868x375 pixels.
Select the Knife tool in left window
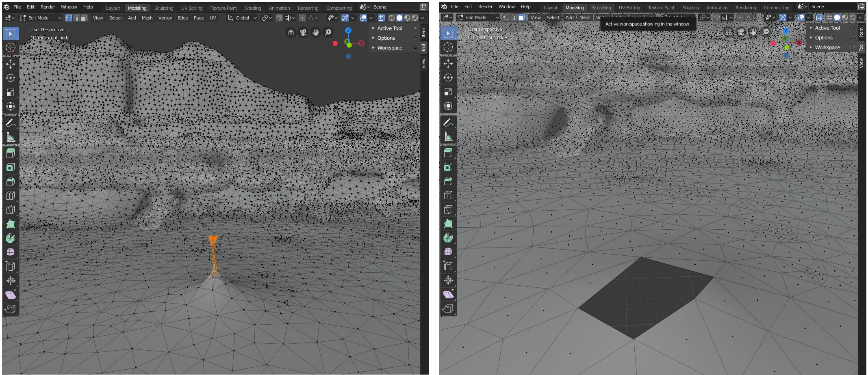11,210
